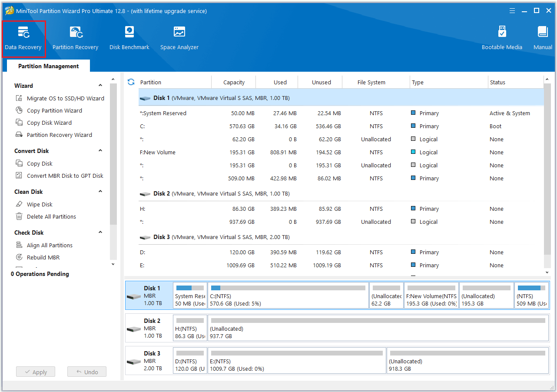The width and height of the screenshot is (557, 392).
Task: Click the Apply button
Action: tap(36, 372)
